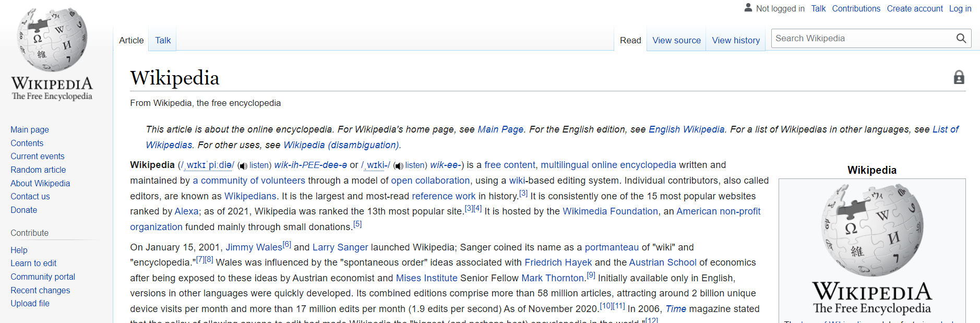Open the Larry Sanger link
This screenshot has height=323, width=980.
click(x=340, y=247)
